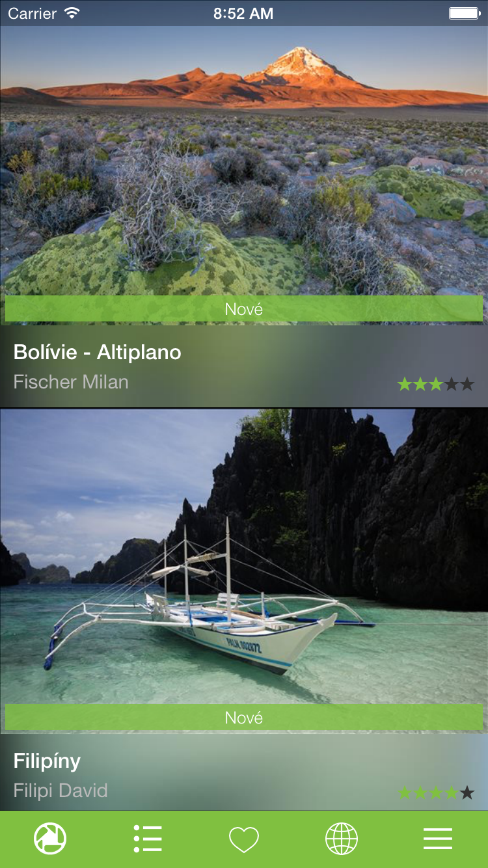The height and width of the screenshot is (868, 488).
Task: Open the hamburger menu tab
Action: pos(438,839)
